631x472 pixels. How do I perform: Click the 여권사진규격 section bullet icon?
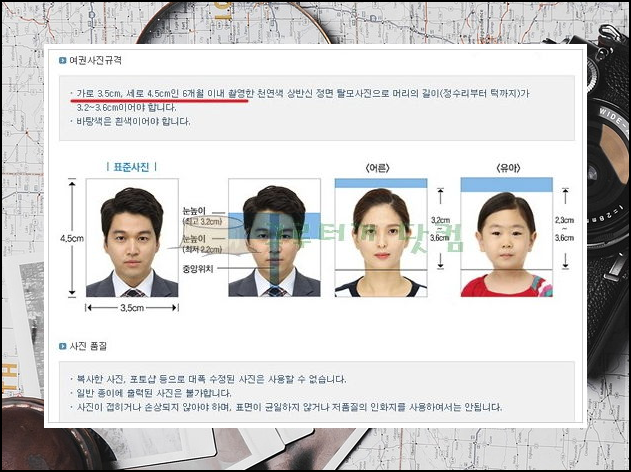pos(63,61)
